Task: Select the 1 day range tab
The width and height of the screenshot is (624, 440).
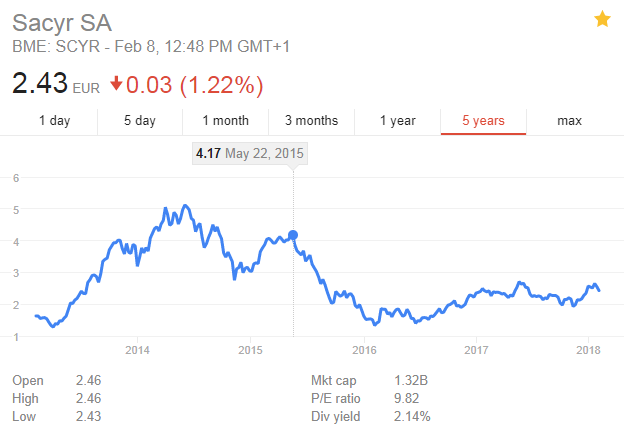Action: tap(55, 121)
